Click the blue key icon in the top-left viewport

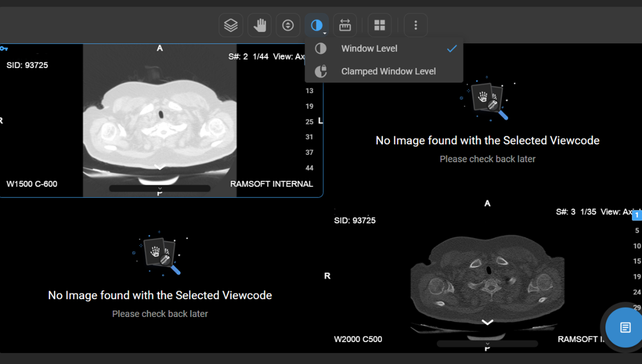pos(4,49)
